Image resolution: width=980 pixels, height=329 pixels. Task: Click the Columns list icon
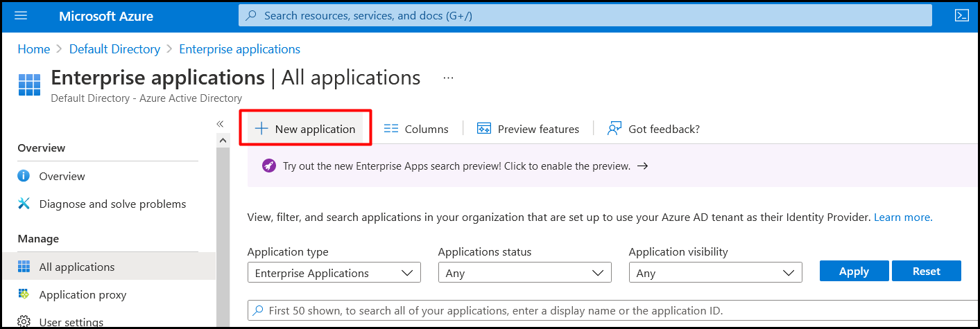(x=391, y=129)
